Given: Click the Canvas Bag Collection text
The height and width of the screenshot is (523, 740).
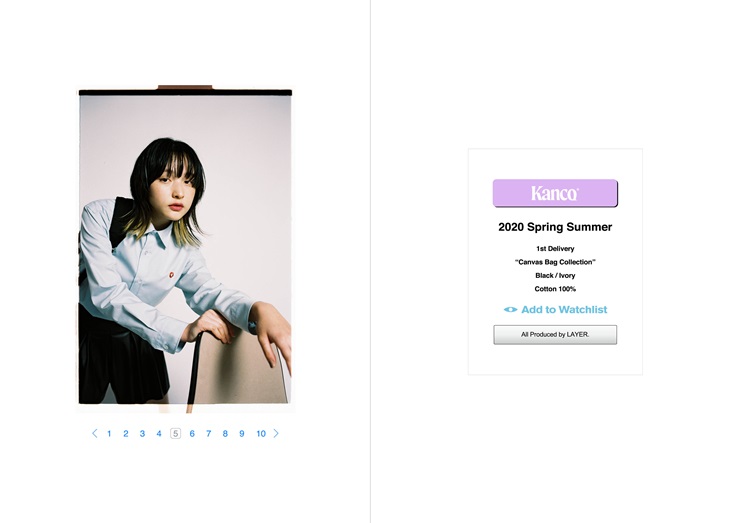Looking at the screenshot, I should (x=555, y=262).
